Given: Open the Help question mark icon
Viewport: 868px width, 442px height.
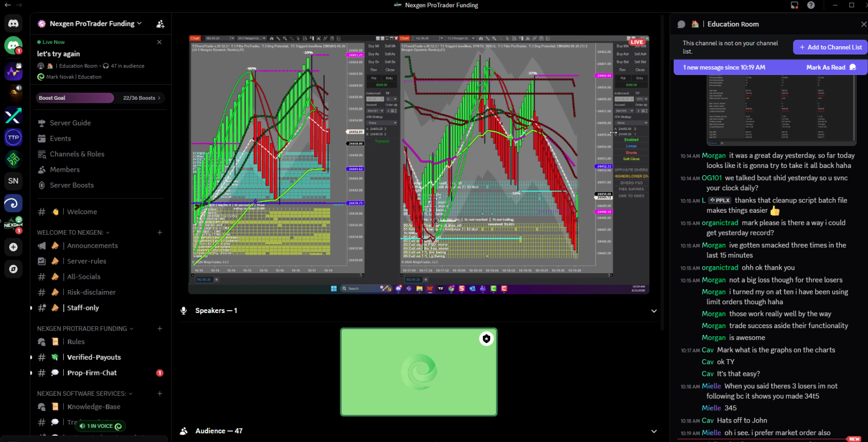Looking at the screenshot, I should tap(811, 5).
